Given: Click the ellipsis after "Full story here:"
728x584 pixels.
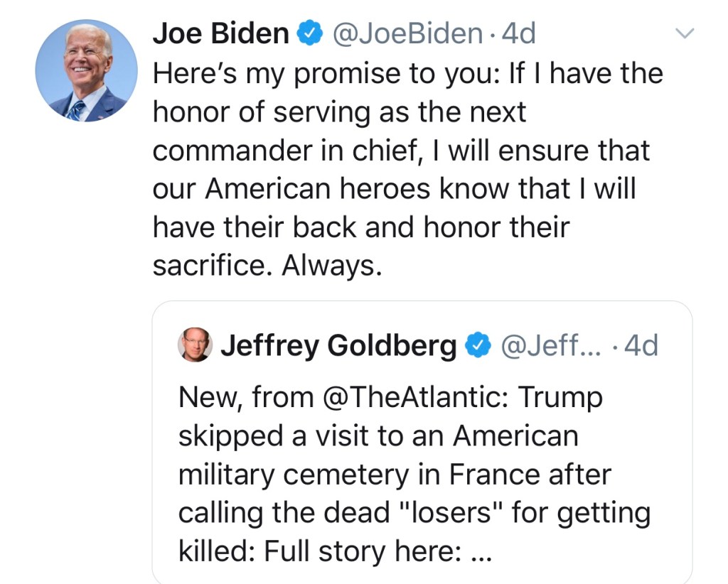Looking at the screenshot, I should 481,552.
